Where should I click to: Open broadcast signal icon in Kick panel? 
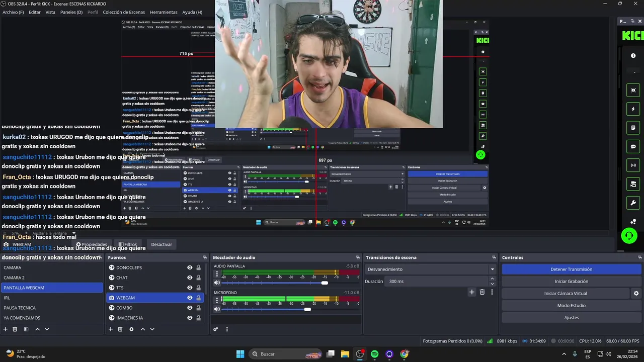pos(633,165)
